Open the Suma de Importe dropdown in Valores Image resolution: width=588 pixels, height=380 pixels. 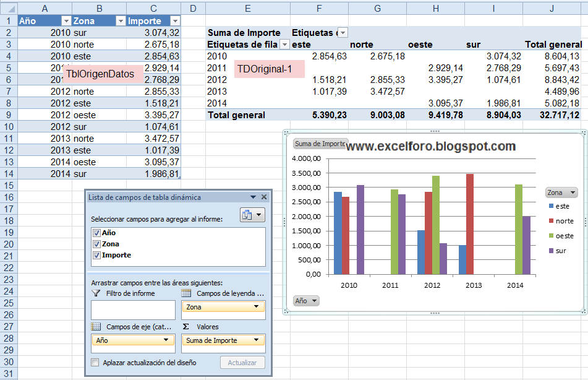point(257,340)
